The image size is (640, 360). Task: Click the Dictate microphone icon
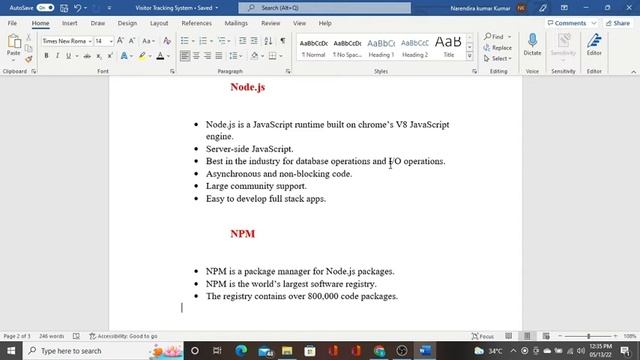(532, 44)
